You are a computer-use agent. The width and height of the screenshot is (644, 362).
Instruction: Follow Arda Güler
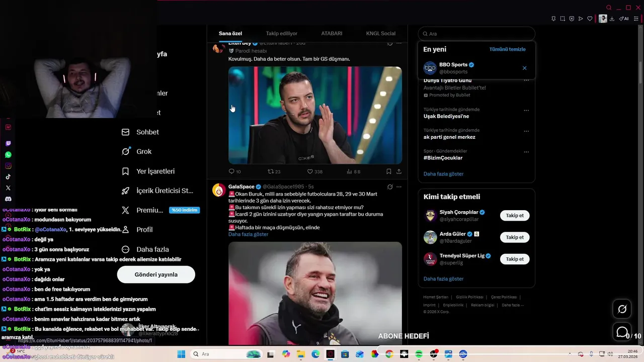(515, 237)
